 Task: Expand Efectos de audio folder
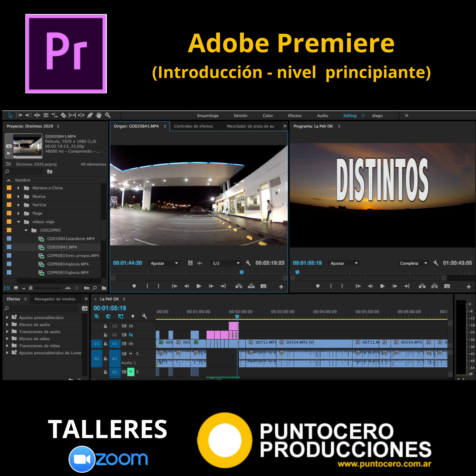click(x=7, y=325)
